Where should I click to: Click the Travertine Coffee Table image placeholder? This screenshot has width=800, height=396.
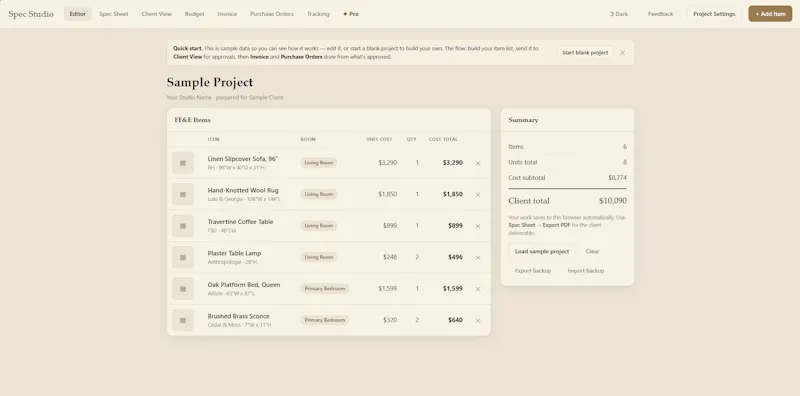pyautogui.click(x=183, y=226)
